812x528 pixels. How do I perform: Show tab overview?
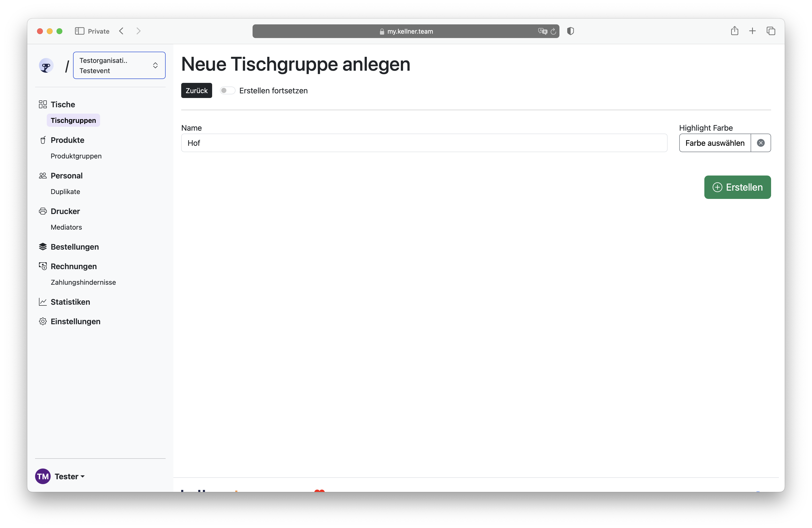[x=771, y=31]
